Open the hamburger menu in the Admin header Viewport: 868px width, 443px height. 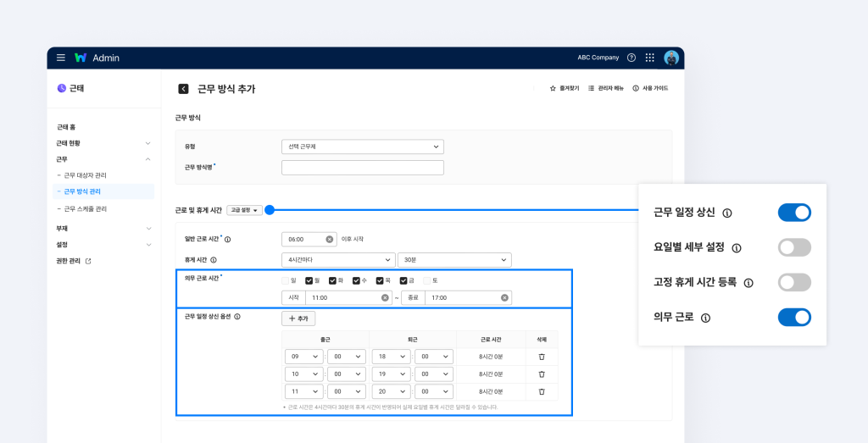pos(61,58)
